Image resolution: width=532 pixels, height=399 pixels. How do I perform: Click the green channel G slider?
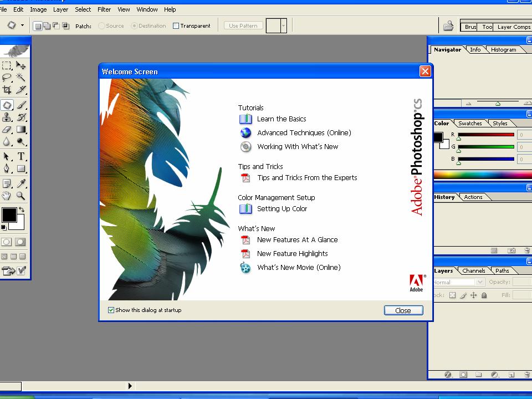[485, 147]
